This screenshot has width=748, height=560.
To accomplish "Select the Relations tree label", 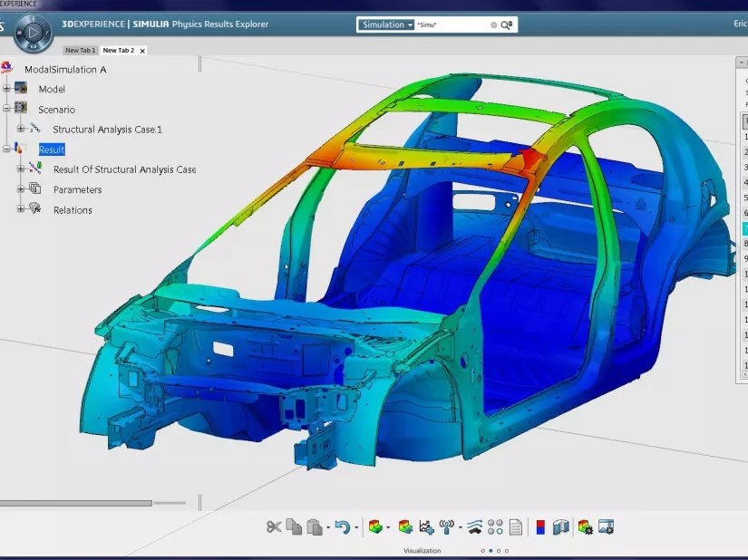I will tap(73, 210).
